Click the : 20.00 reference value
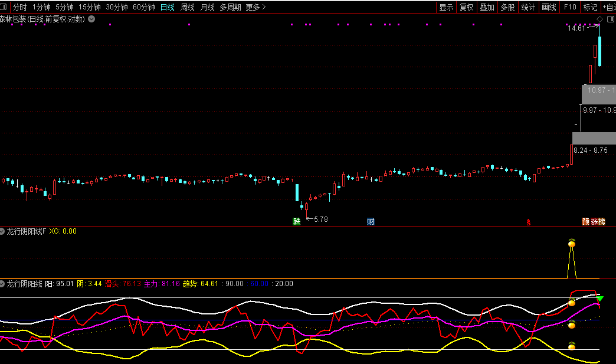This screenshot has height=364, width=616. coord(282,284)
